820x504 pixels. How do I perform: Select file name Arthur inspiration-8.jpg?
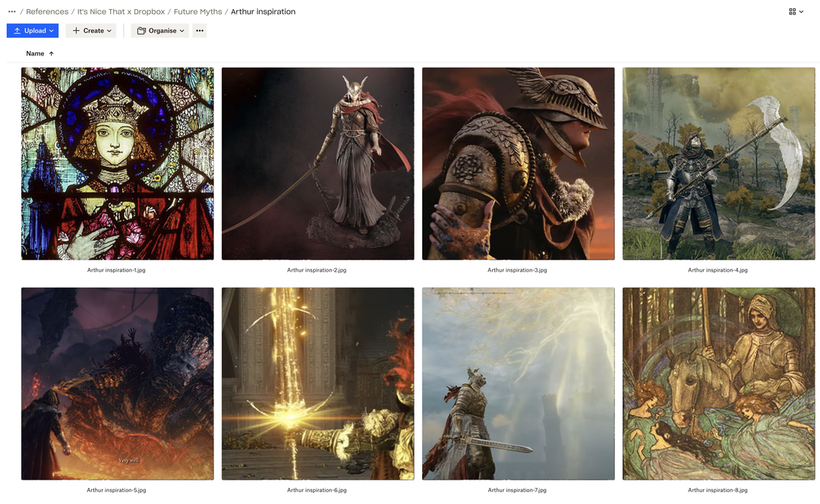pos(717,490)
